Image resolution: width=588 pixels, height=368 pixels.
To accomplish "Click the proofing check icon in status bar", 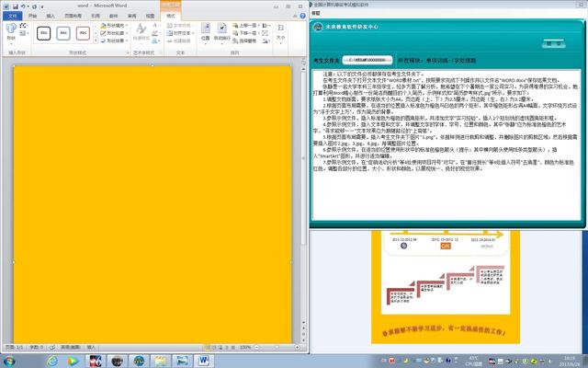I will click(52, 348).
